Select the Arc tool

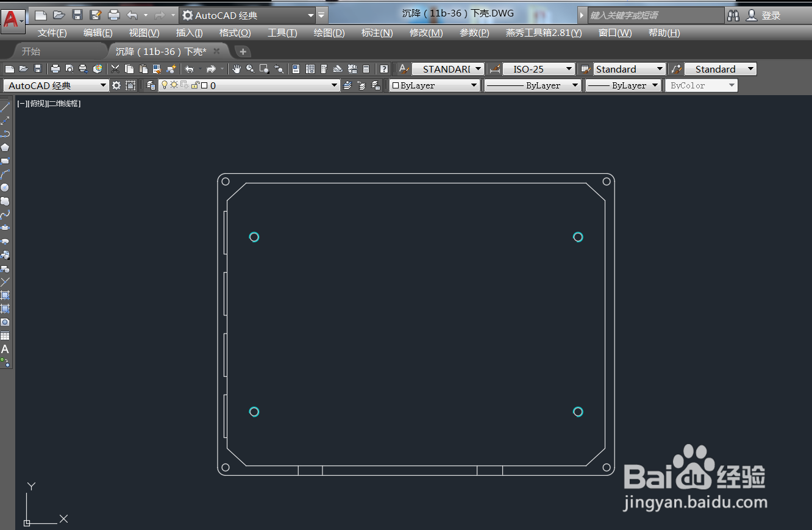coord(5,174)
